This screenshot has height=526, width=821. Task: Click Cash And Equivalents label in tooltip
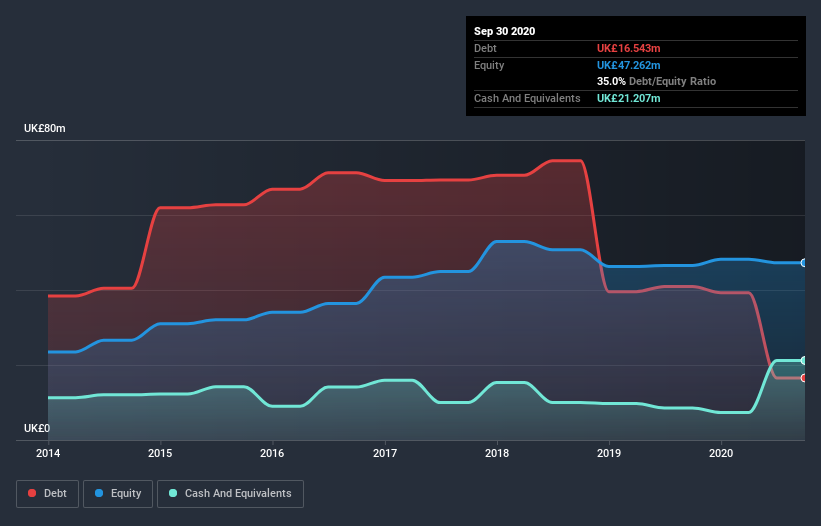click(527, 98)
